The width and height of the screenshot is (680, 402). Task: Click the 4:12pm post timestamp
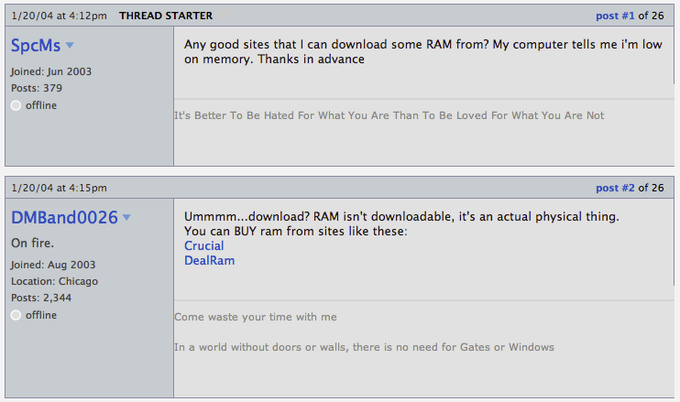pos(59,16)
